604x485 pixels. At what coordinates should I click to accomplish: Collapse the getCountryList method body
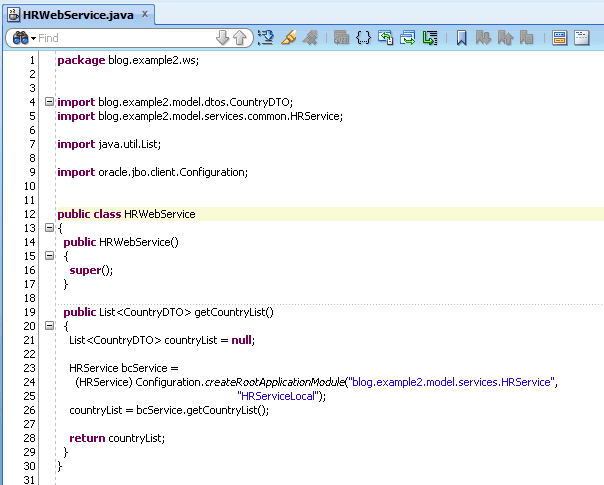(x=49, y=326)
